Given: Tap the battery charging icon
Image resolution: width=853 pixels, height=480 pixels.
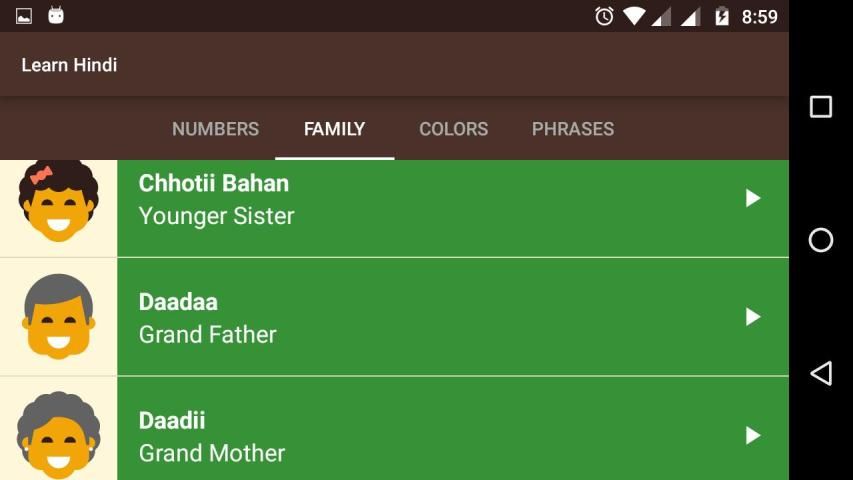Looking at the screenshot, I should (721, 16).
